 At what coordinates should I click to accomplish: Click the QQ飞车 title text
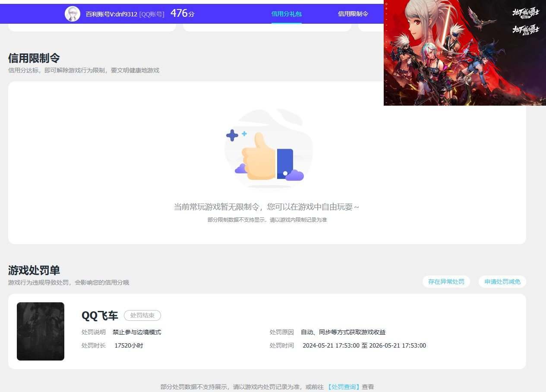pos(100,316)
